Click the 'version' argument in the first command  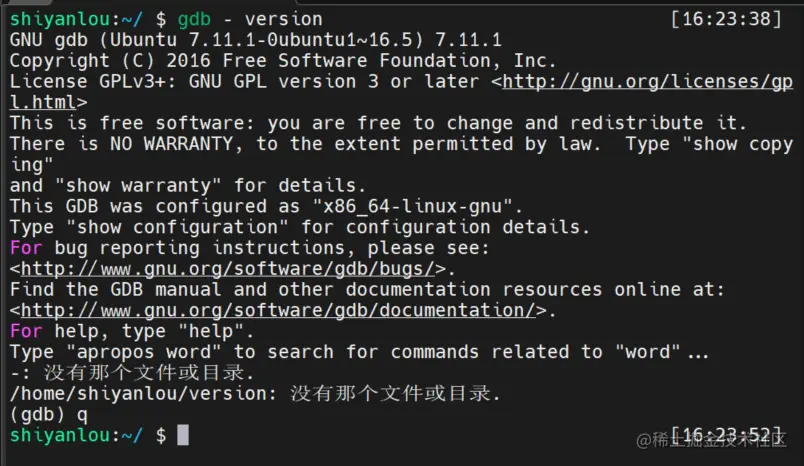click(x=284, y=19)
